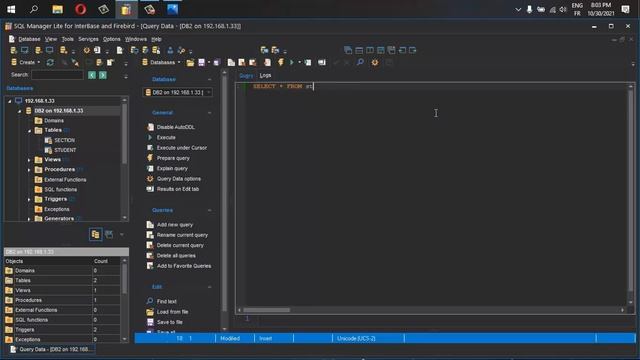Switch to the Logs tab
Viewport: 640px width, 360px height.
[265, 76]
